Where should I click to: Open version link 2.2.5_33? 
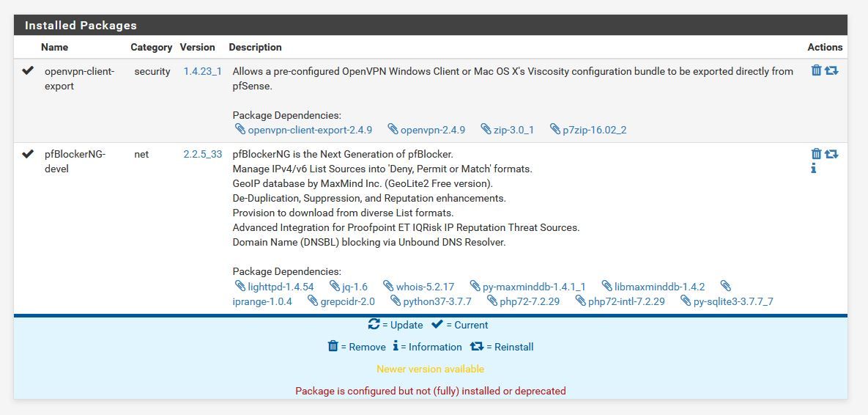[203, 155]
